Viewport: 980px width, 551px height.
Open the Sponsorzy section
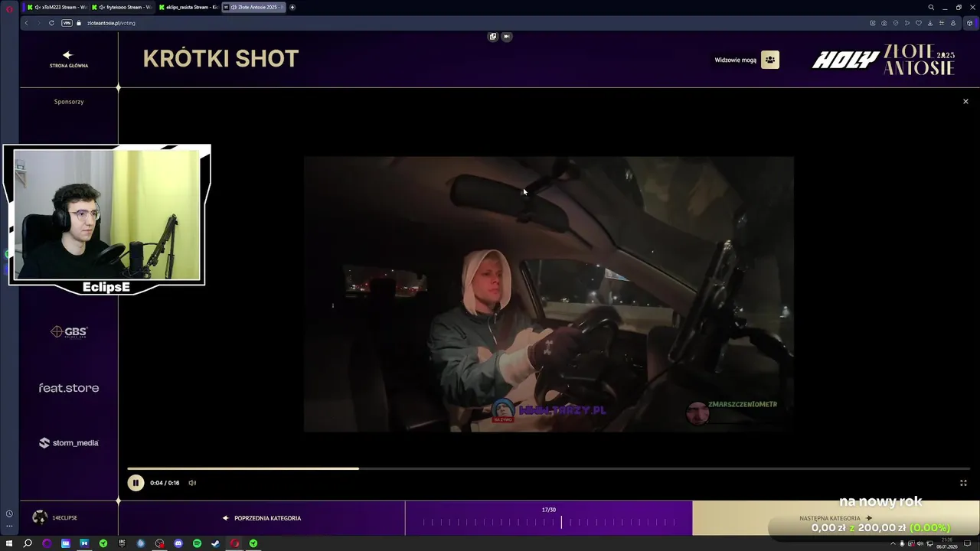69,102
